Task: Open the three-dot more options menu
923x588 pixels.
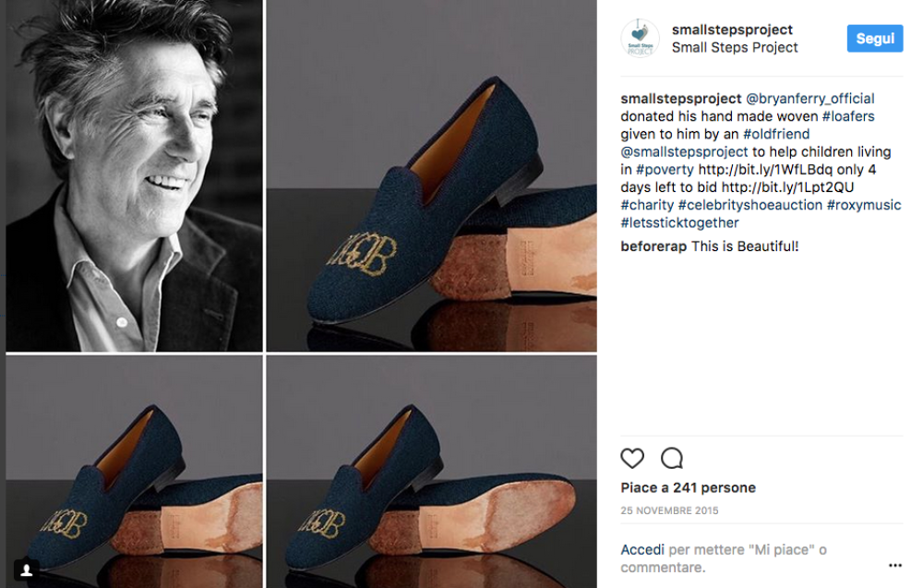Action: click(x=894, y=565)
